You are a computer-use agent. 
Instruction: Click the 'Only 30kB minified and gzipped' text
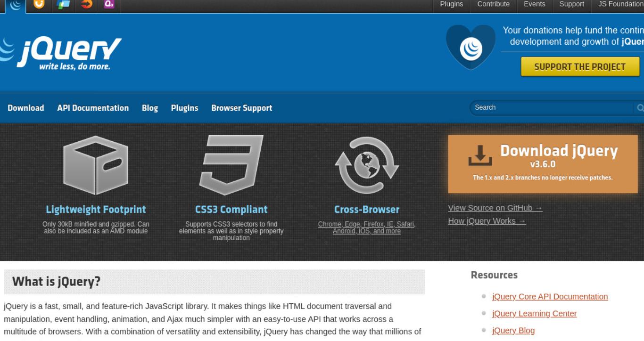point(96,227)
